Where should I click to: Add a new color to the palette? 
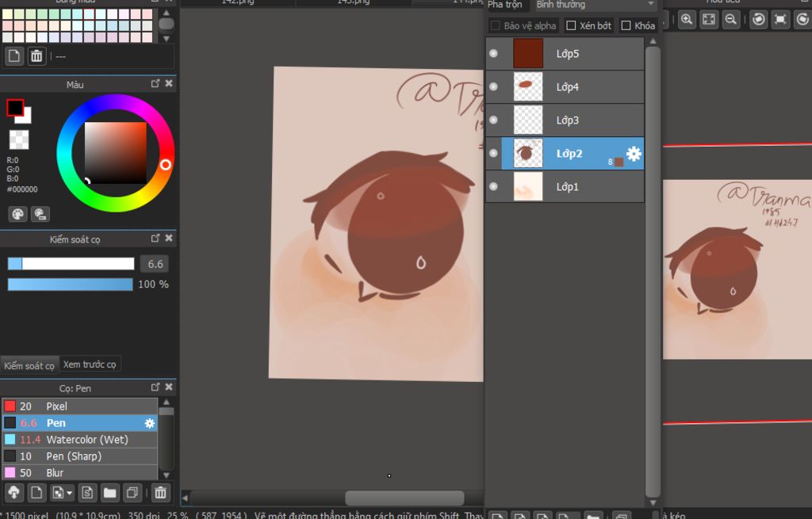click(14, 56)
